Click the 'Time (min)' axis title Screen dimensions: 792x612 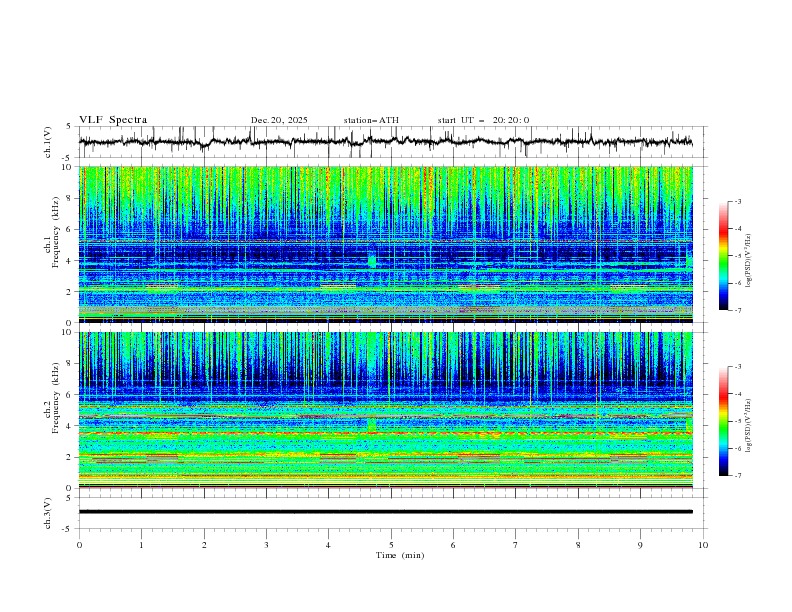(x=400, y=555)
